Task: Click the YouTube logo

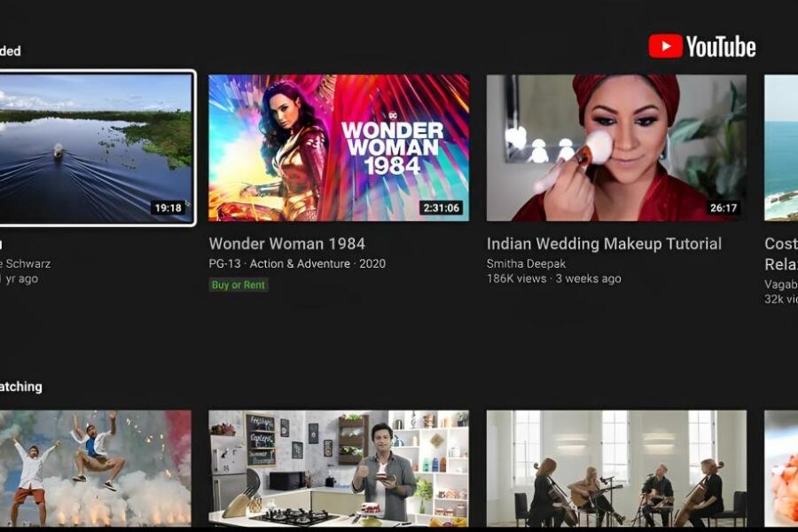Action: (x=702, y=46)
